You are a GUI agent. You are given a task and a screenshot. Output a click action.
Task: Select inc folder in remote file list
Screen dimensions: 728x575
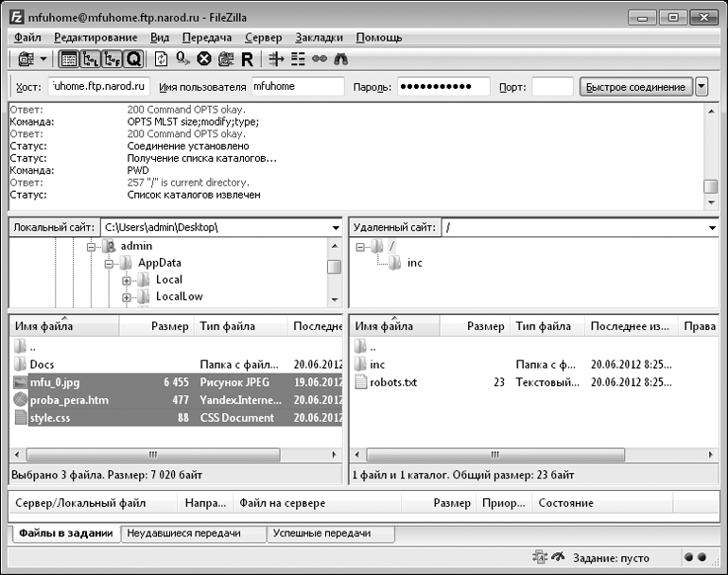click(377, 365)
